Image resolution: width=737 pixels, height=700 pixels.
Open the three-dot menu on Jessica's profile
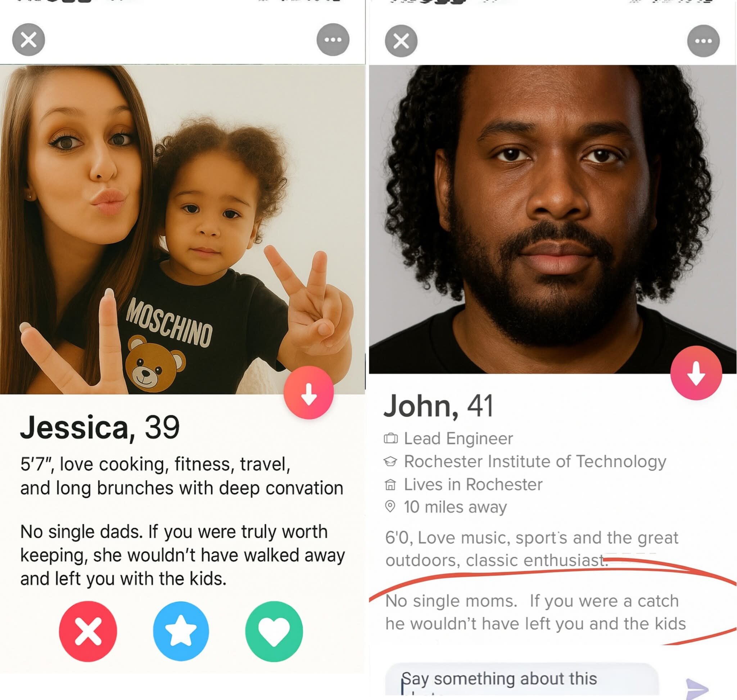coord(333,40)
